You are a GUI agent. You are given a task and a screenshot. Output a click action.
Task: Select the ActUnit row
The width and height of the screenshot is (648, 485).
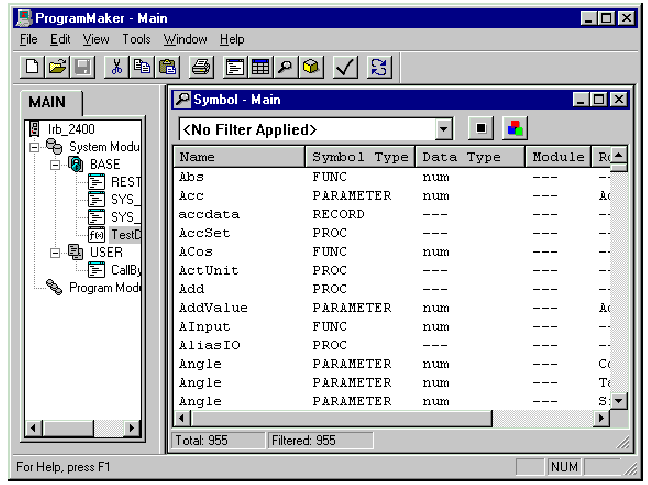coord(392,271)
